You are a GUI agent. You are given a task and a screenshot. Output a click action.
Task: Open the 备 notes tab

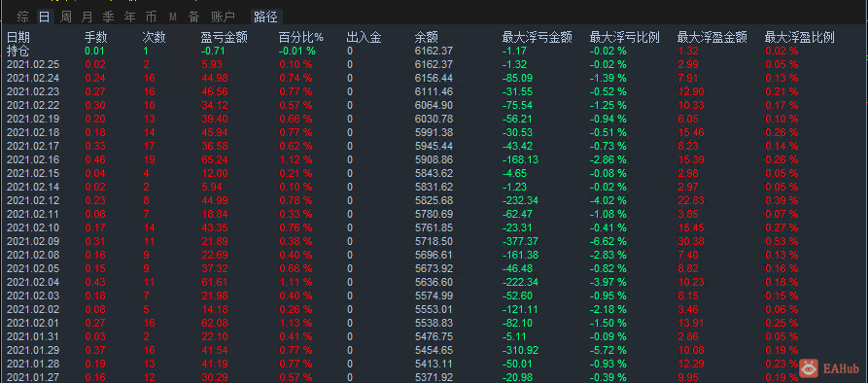[193, 17]
